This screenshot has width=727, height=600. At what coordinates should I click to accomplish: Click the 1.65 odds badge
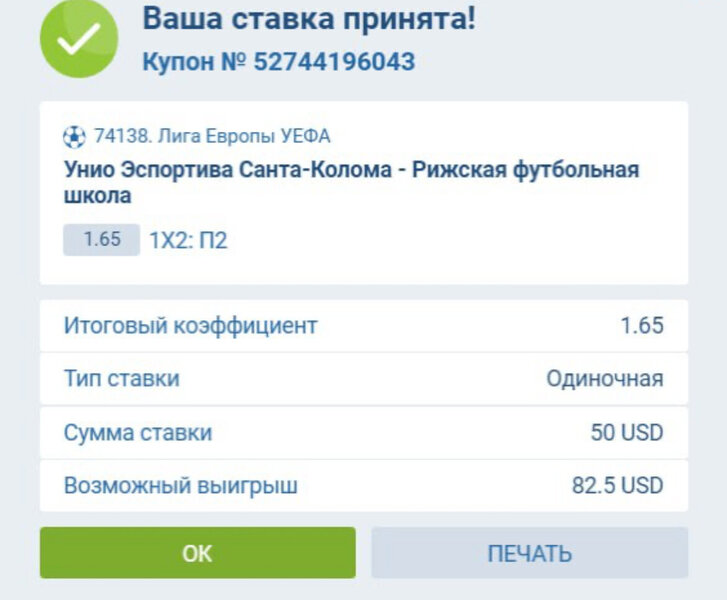tap(101, 240)
